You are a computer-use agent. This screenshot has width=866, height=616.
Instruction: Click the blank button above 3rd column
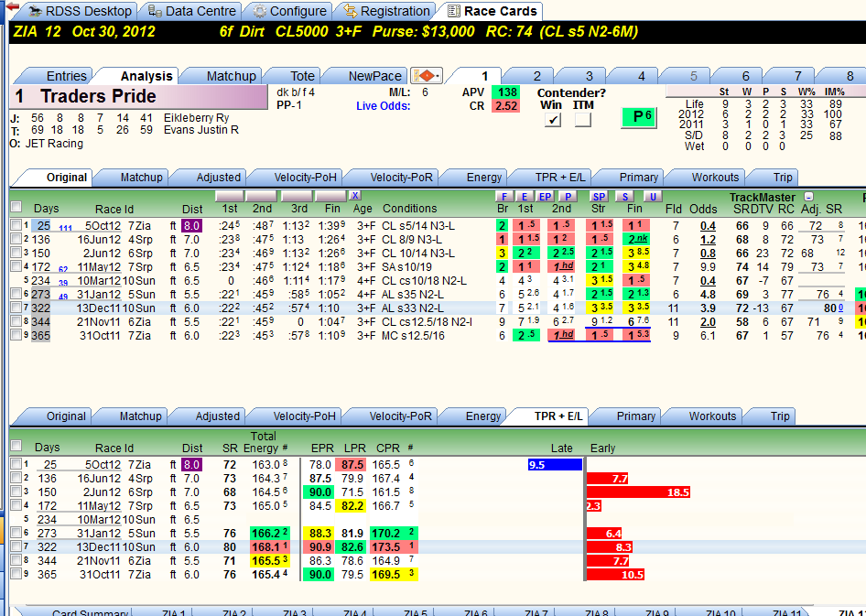(297, 196)
